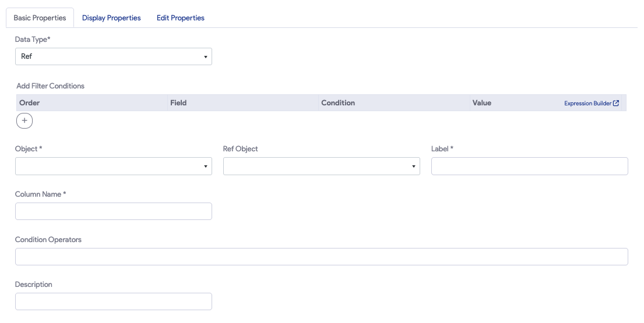Switch to the Basic Properties tab
Viewport: 644px width, 323px height.
pos(40,18)
